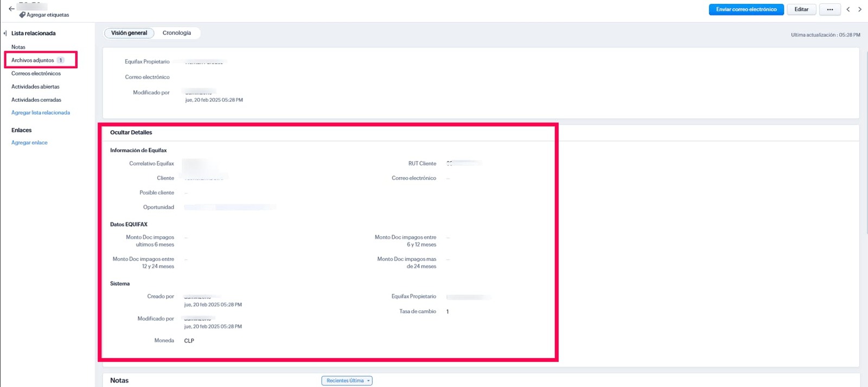This screenshot has height=387, width=868.
Task: Click the Sistema section heading
Action: [120, 283]
